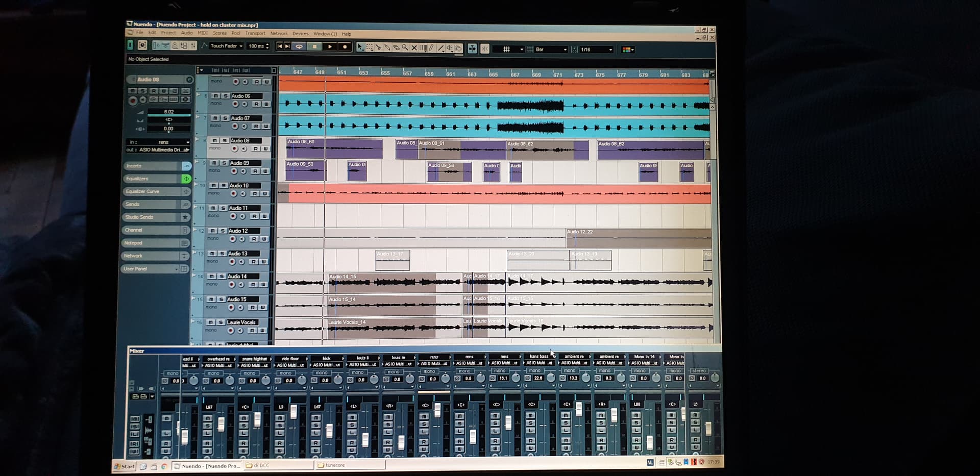Open the Transport menu
980x476 pixels.
pyautogui.click(x=255, y=34)
